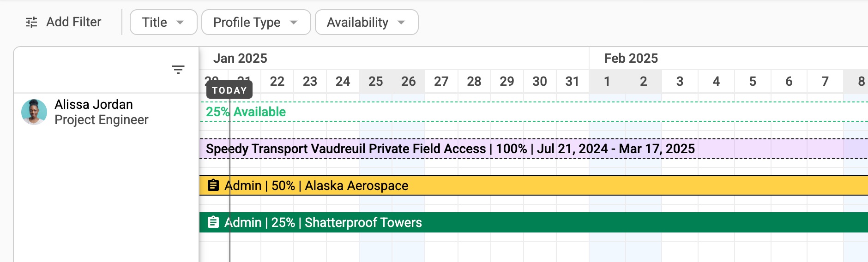Image resolution: width=868 pixels, height=262 pixels.
Task: Select the TODAY timeline marker
Action: coord(229,90)
